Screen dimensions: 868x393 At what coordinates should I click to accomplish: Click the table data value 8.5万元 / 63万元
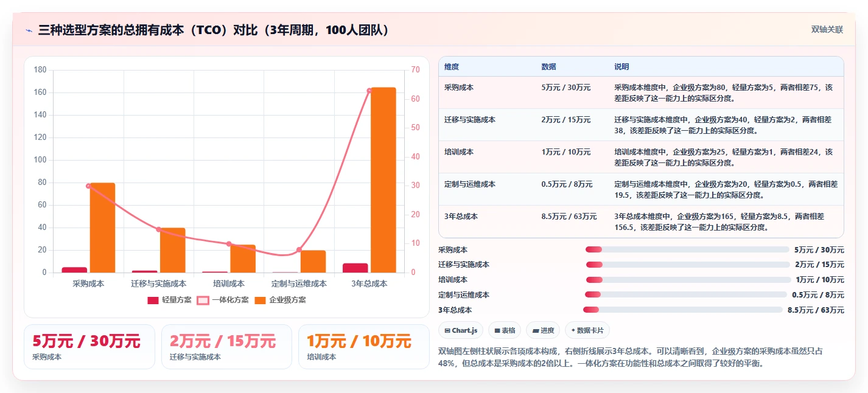(x=569, y=217)
